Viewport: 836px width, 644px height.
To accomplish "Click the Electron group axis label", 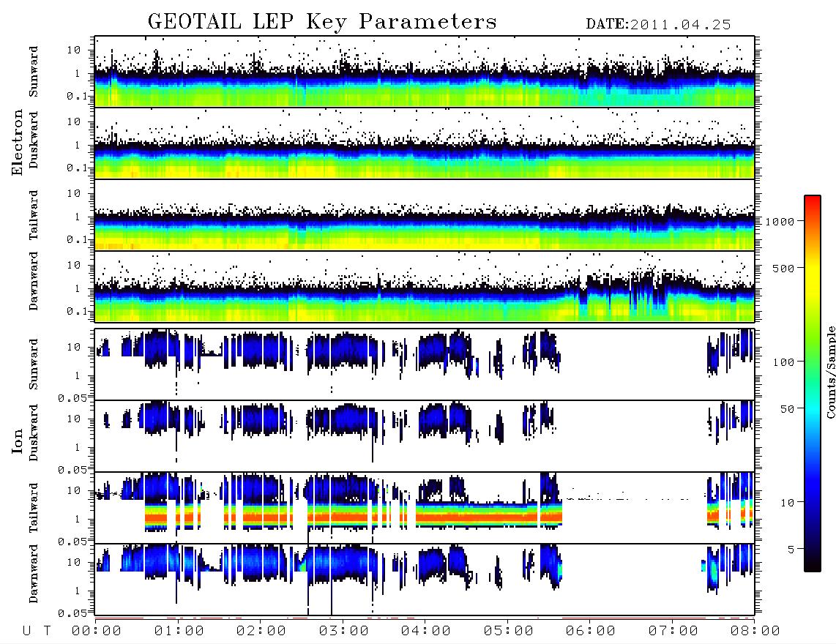I will 18,143.
